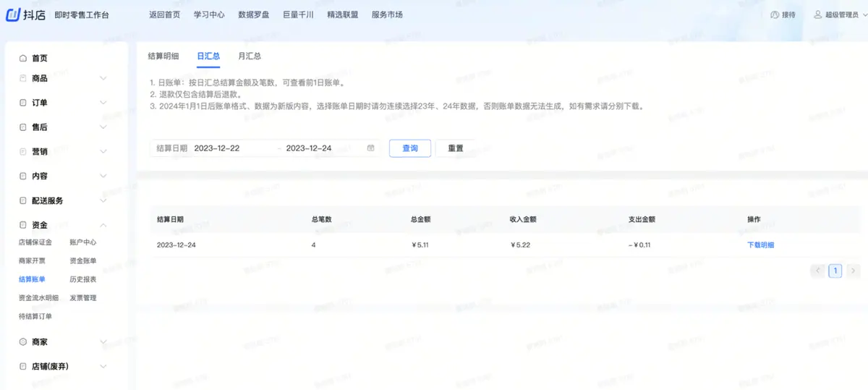The height and width of the screenshot is (390, 868).
Task: Go to previous page arrow
Action: tap(818, 271)
